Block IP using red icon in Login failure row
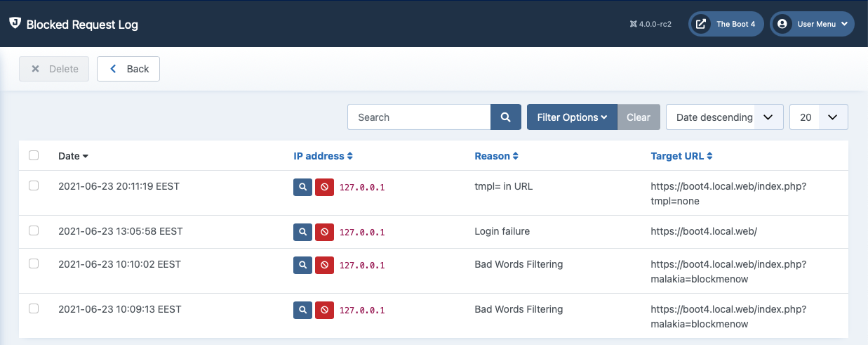The height and width of the screenshot is (345, 868). click(324, 232)
